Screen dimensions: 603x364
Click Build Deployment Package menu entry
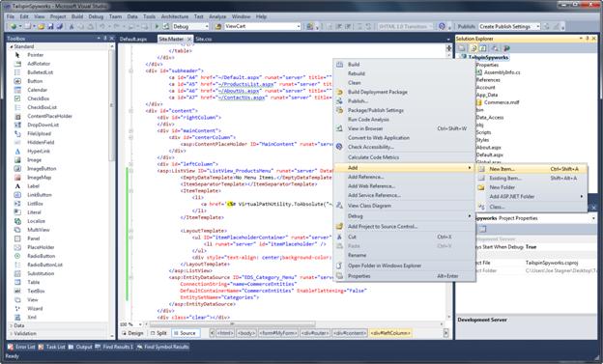click(x=405, y=92)
